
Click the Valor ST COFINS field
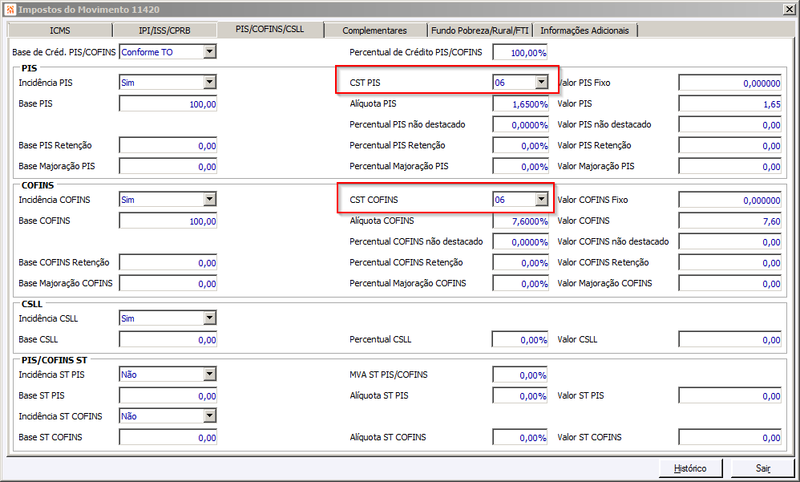pos(730,438)
